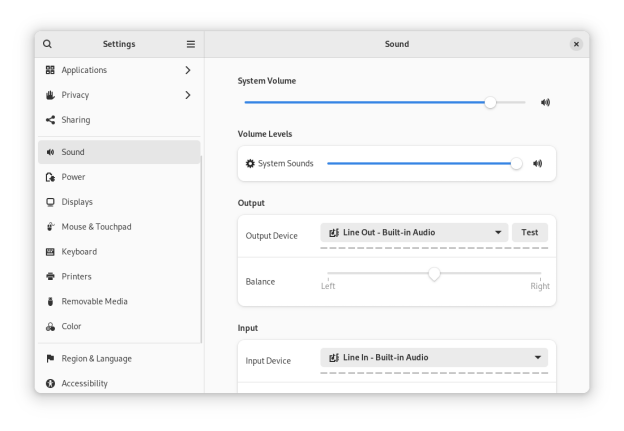Mute system volume via speaker icon

[x=546, y=102]
